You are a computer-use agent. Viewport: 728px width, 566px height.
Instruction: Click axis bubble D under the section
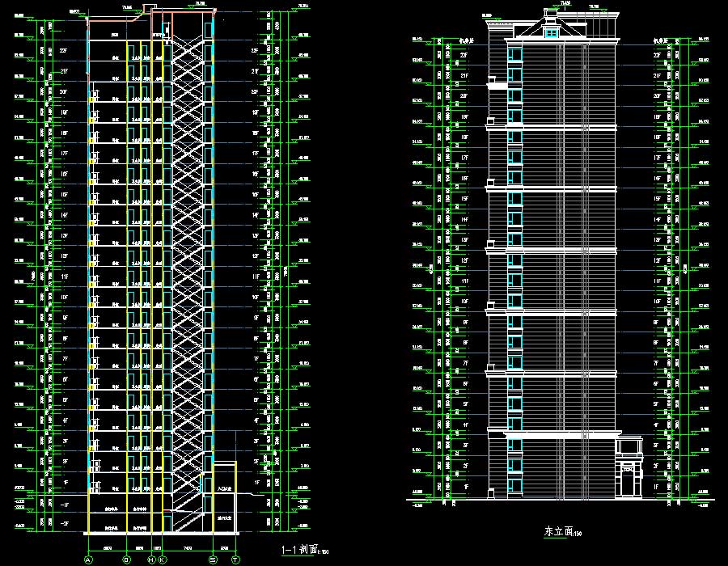pos(126,560)
